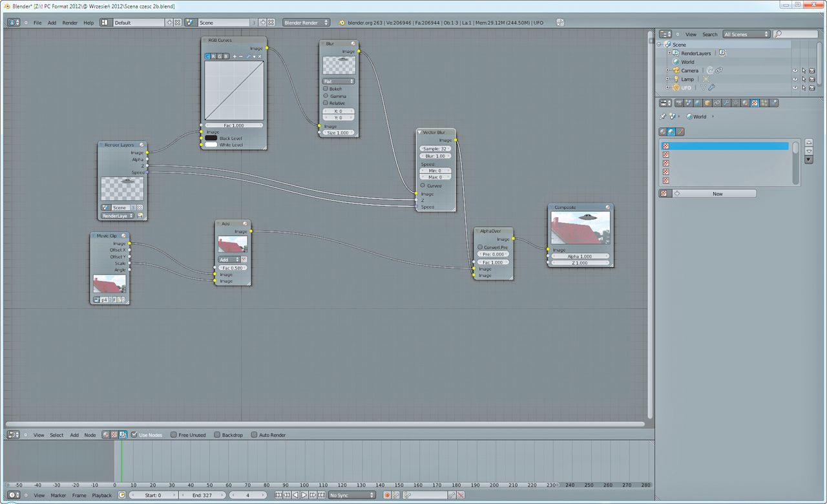
Task: Click the lamp icon of the Lamp row
Action: click(676, 79)
